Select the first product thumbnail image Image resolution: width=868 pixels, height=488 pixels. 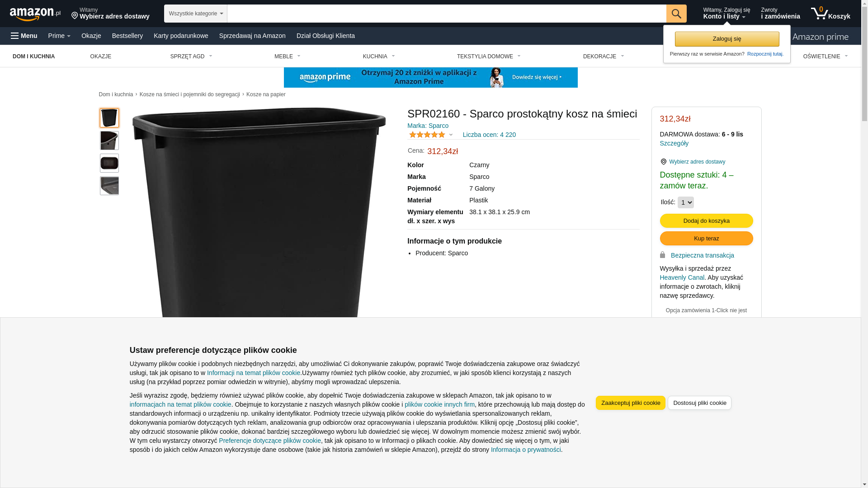tap(109, 118)
